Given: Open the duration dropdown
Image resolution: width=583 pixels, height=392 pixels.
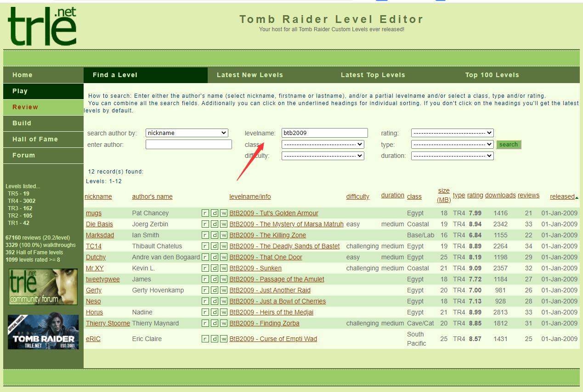Looking at the screenshot, I should click(x=453, y=156).
